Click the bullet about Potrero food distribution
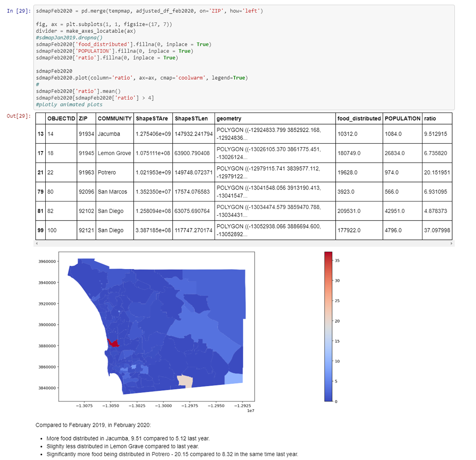This screenshot has height=460, width=476. point(172,454)
